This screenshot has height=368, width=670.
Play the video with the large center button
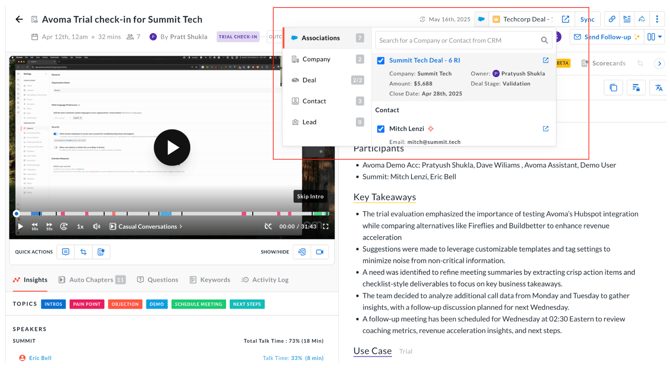[172, 147]
